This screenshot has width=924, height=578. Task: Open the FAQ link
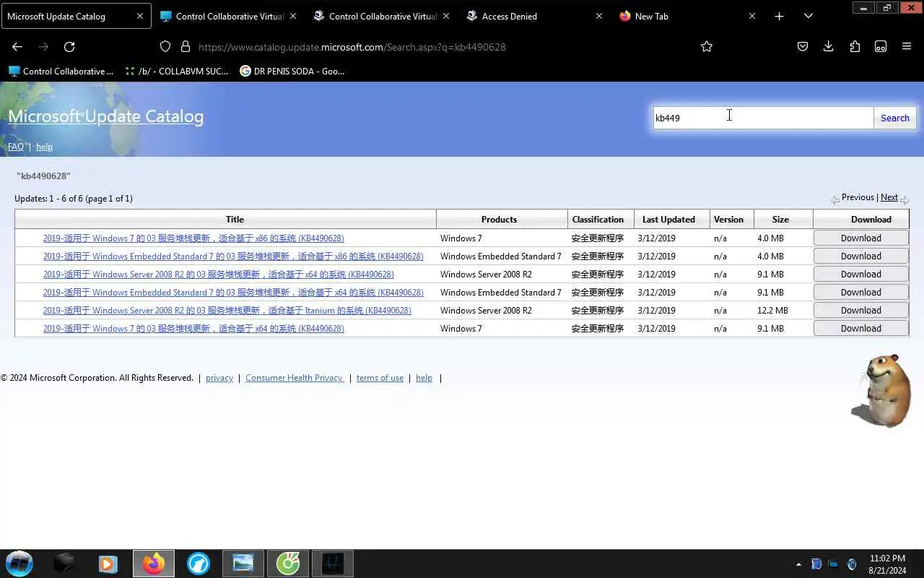pyautogui.click(x=16, y=147)
